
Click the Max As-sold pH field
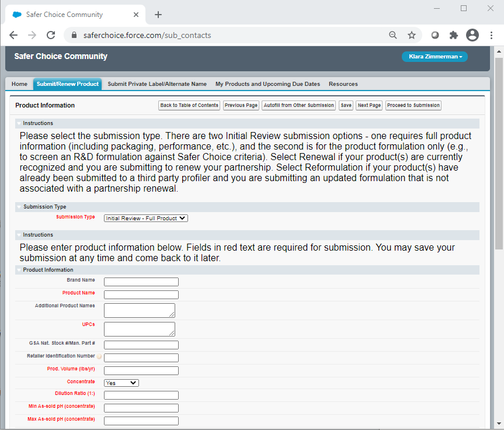141,421
